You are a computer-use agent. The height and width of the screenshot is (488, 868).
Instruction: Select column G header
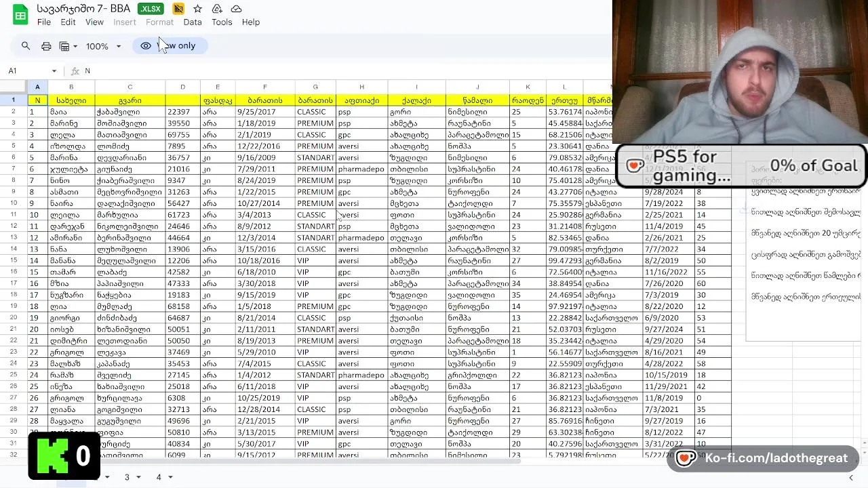(315, 87)
